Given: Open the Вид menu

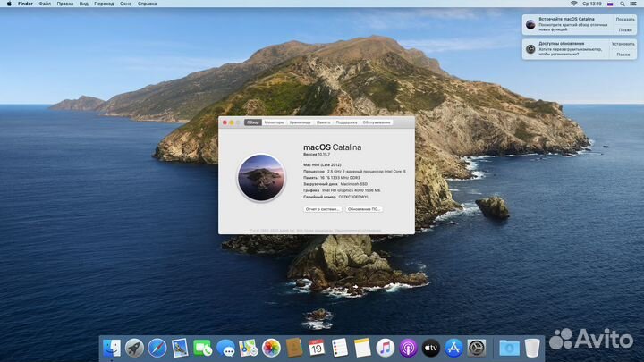Looking at the screenshot, I should [84, 4].
